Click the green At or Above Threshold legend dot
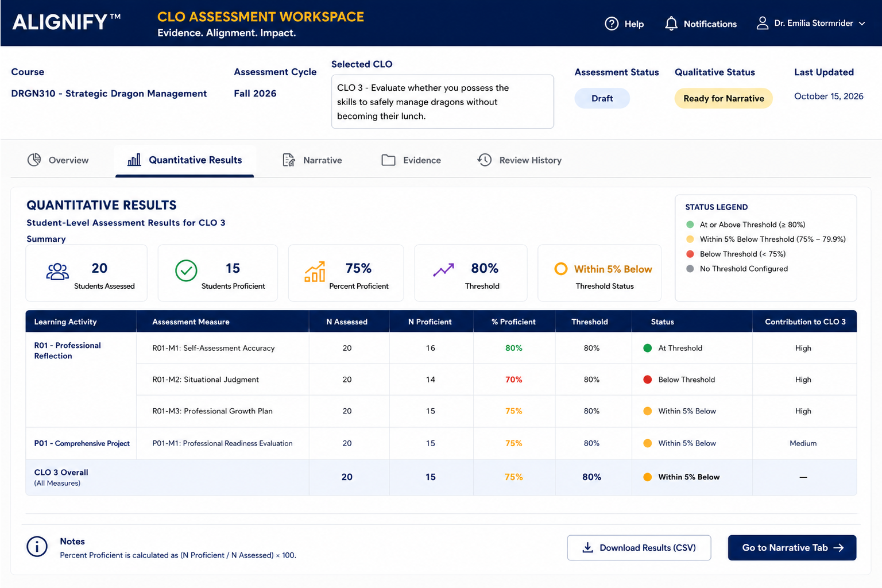 pos(690,225)
